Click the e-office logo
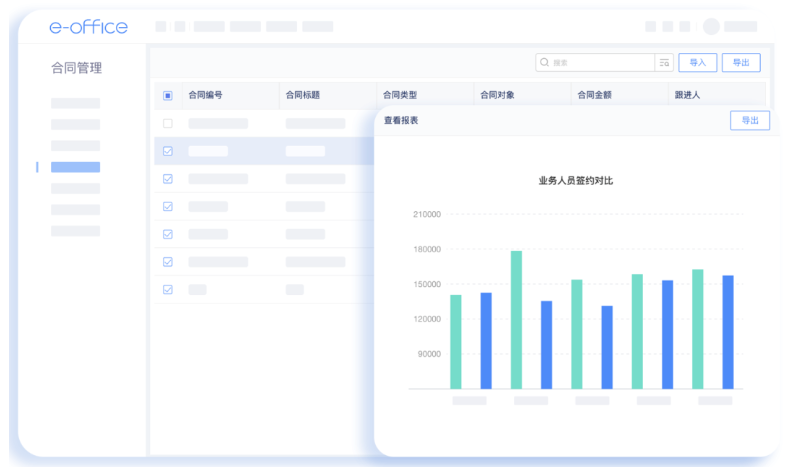The width and height of the screenshot is (786, 467). click(88, 27)
